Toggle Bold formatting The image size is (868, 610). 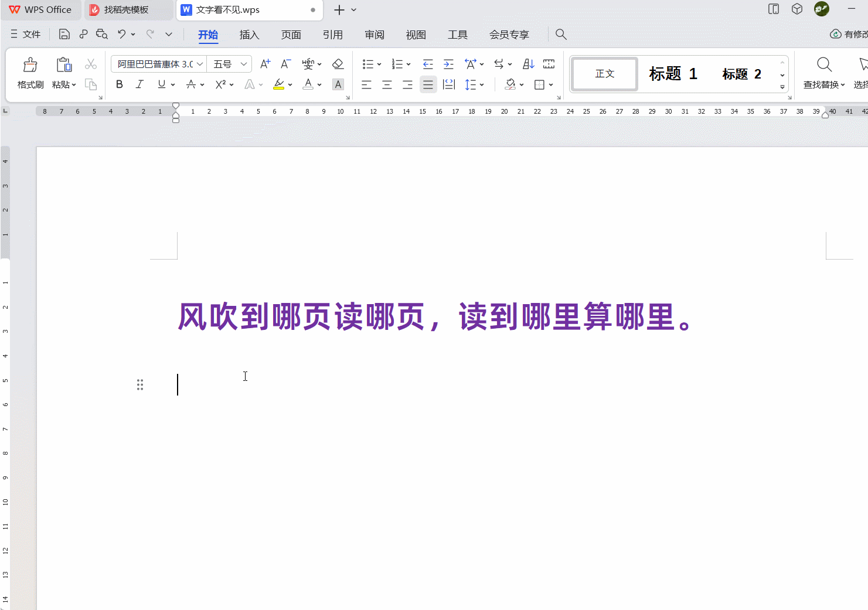click(120, 84)
